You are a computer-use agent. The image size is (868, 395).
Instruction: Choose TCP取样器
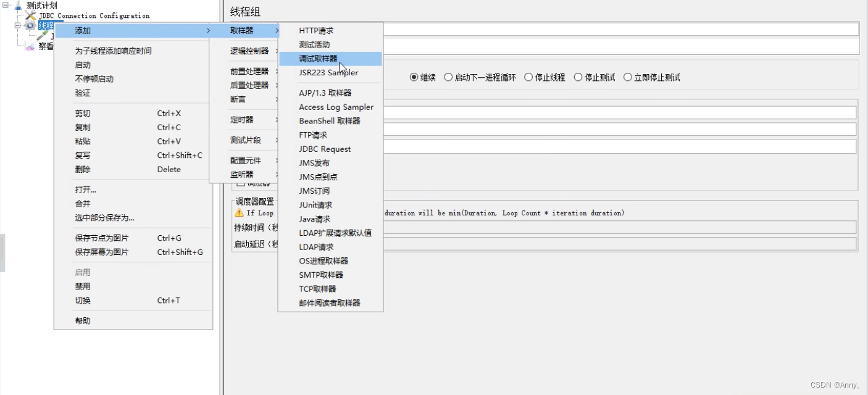coord(330,289)
